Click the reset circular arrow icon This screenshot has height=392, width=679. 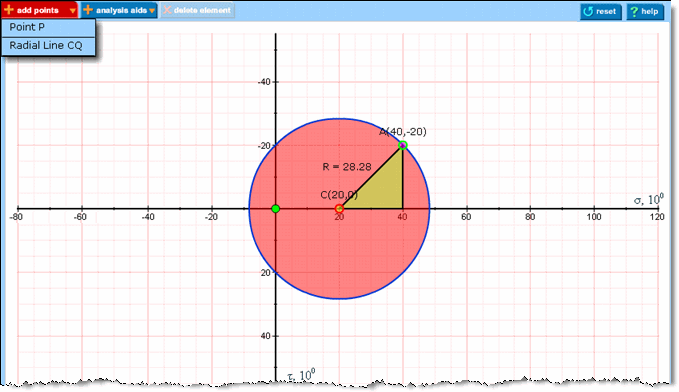pyautogui.click(x=588, y=11)
